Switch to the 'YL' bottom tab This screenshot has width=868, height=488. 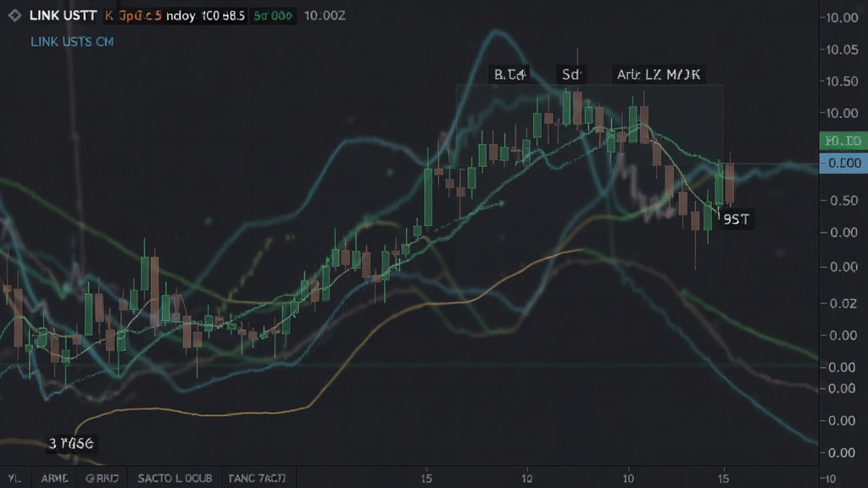(15, 478)
